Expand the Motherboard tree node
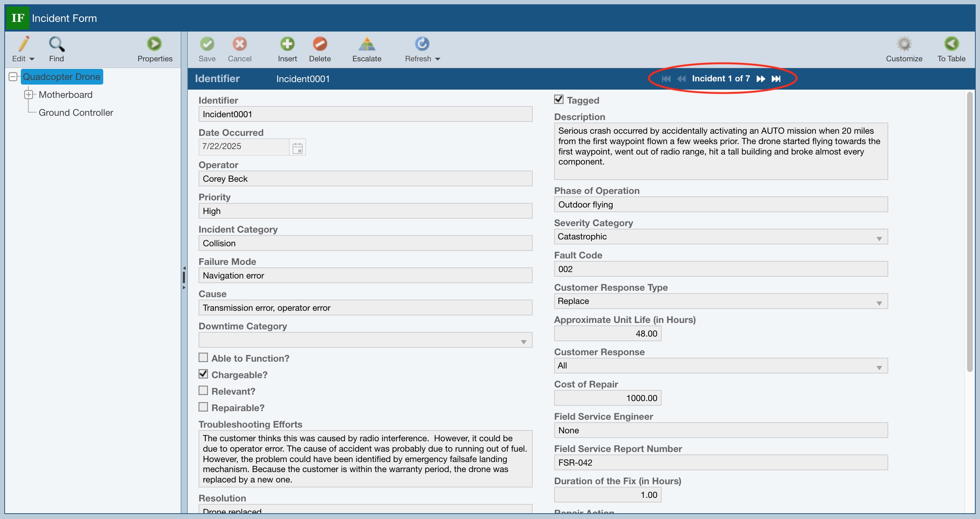This screenshot has width=980, height=519. tap(29, 94)
